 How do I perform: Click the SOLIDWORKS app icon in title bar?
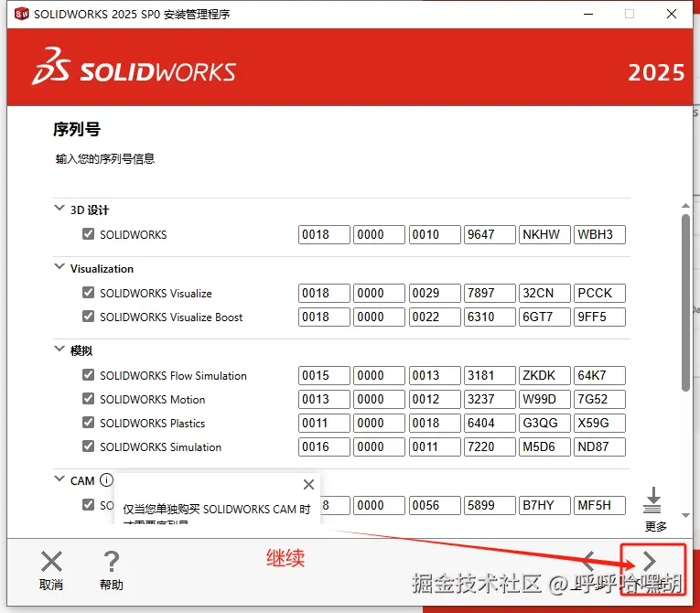(x=21, y=14)
